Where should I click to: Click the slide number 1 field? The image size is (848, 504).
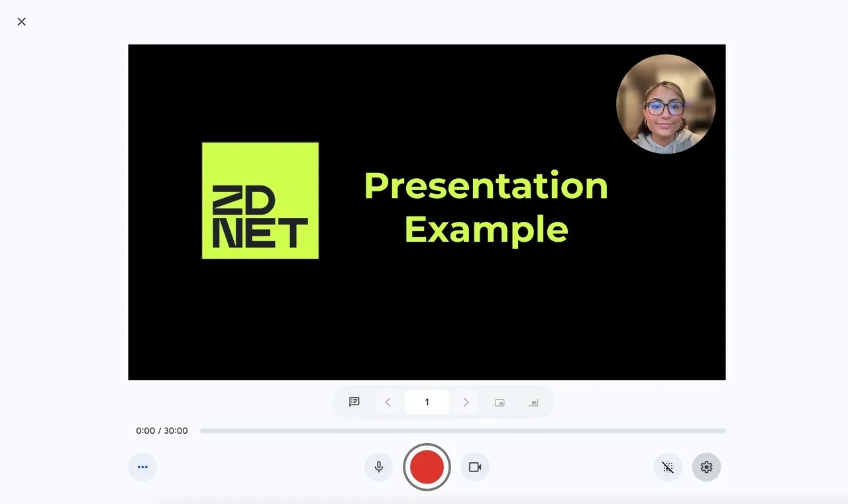(x=427, y=402)
